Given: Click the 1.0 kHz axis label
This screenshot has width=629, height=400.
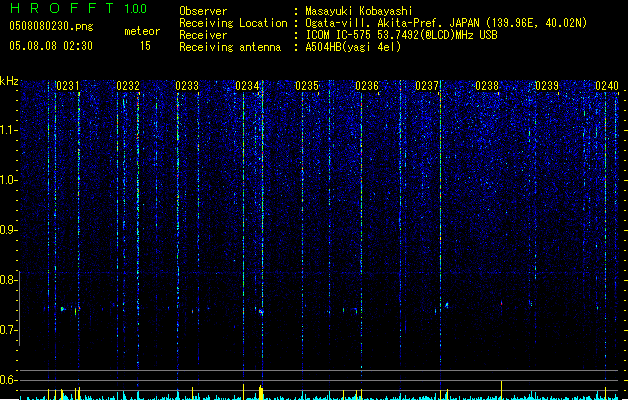Looking at the screenshot, I should click(x=8, y=180).
